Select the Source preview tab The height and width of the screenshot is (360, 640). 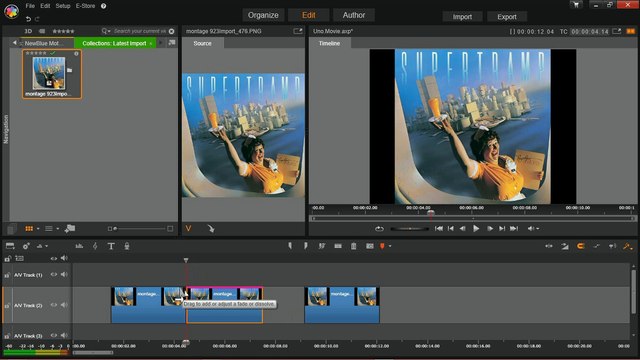click(202, 43)
